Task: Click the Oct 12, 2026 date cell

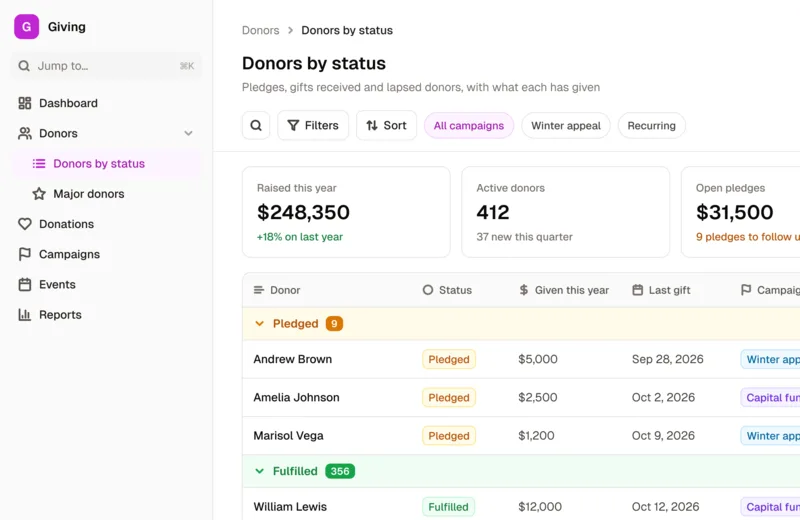Action: coord(665,507)
